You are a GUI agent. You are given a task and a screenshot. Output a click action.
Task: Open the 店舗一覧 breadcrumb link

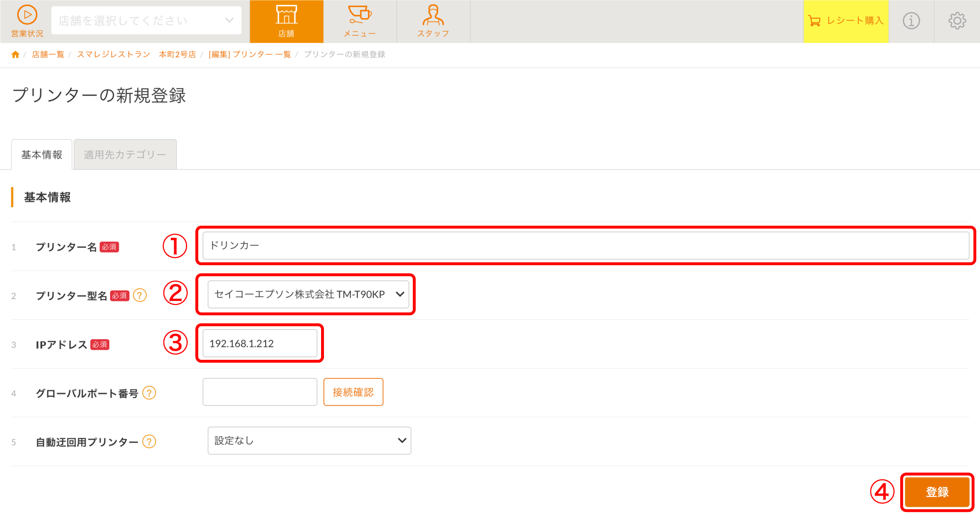pyautogui.click(x=48, y=55)
